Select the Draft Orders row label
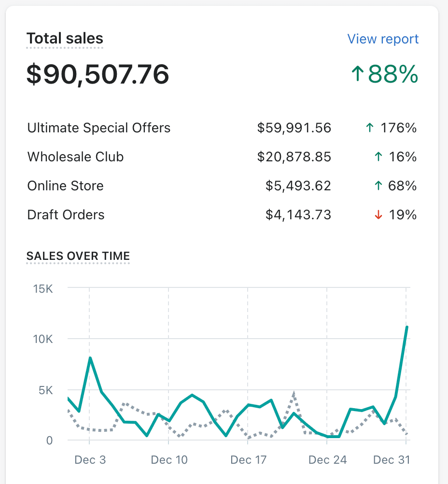The height and width of the screenshot is (484, 448). [x=66, y=215]
